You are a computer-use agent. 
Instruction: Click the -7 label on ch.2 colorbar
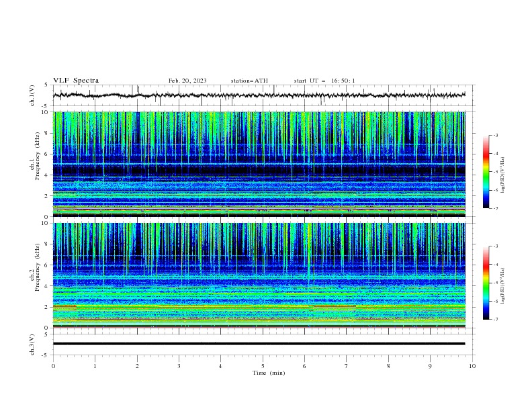pyautogui.click(x=495, y=320)
